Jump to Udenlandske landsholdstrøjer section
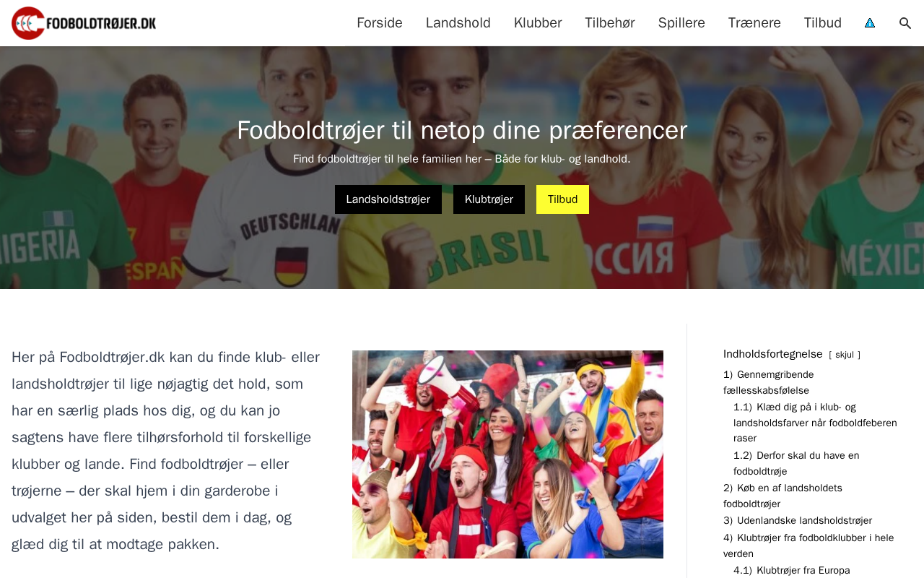 798,520
